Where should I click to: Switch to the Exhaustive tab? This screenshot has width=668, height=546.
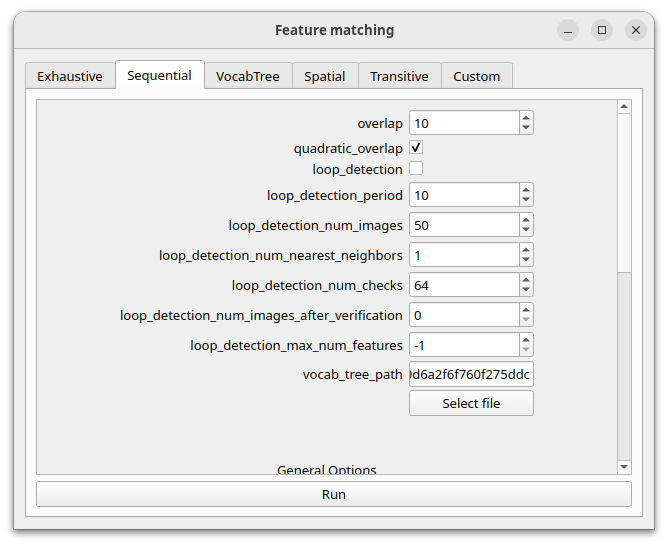pos(70,76)
